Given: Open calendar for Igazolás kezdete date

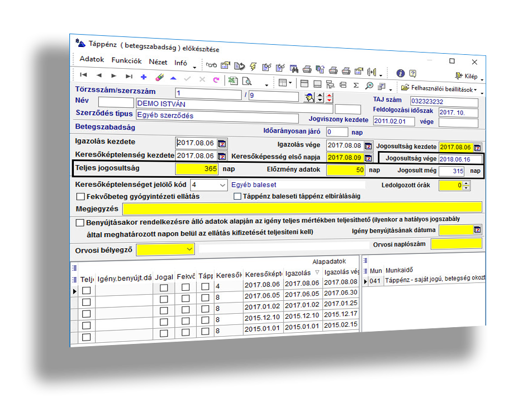Looking at the screenshot, I should pos(222,144).
